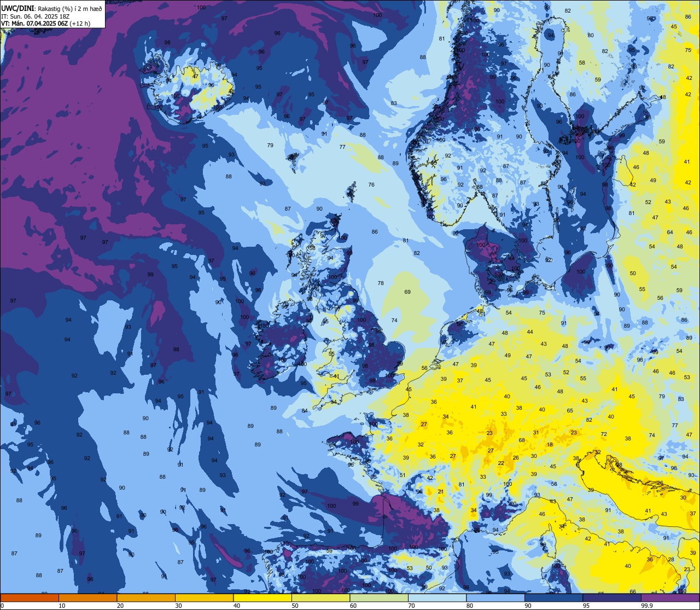Click the 68 humidity value on the map
The height and width of the screenshot is (610, 700).
point(522,440)
